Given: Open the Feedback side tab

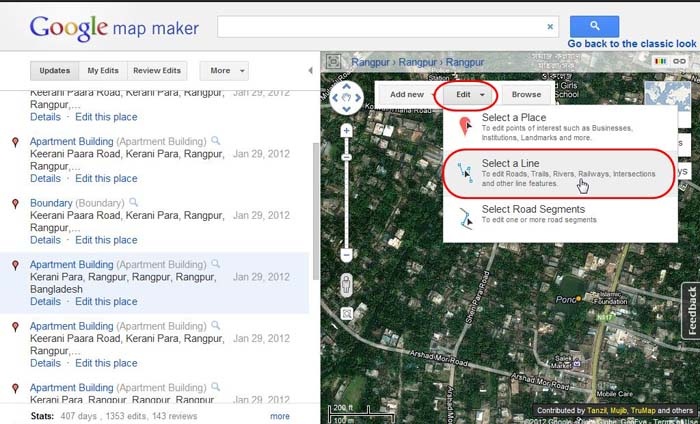Looking at the screenshot, I should coord(692,311).
